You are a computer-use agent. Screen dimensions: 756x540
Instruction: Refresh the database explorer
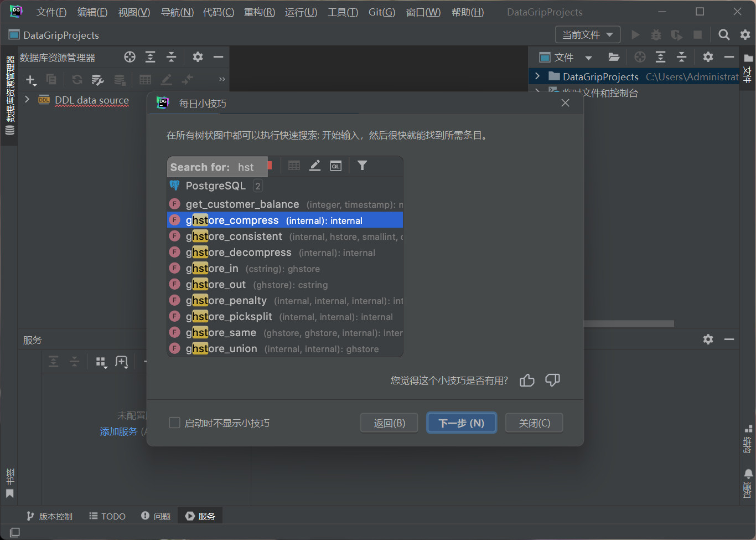click(77, 80)
